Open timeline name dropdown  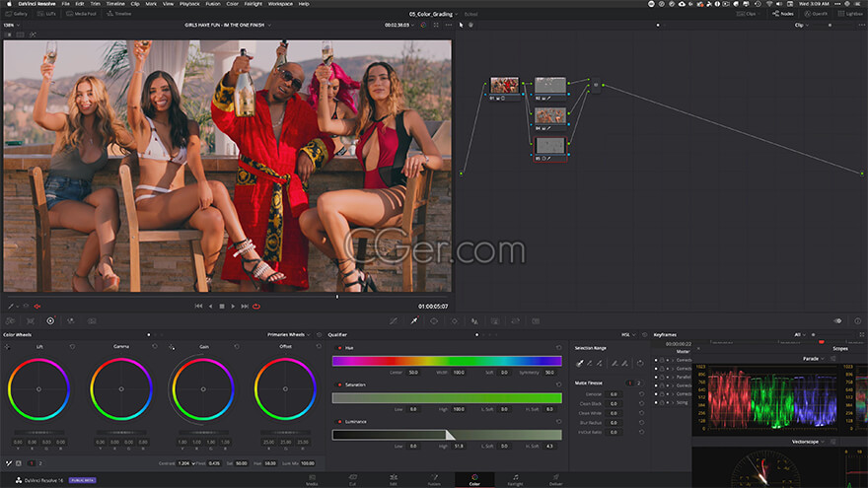point(228,25)
